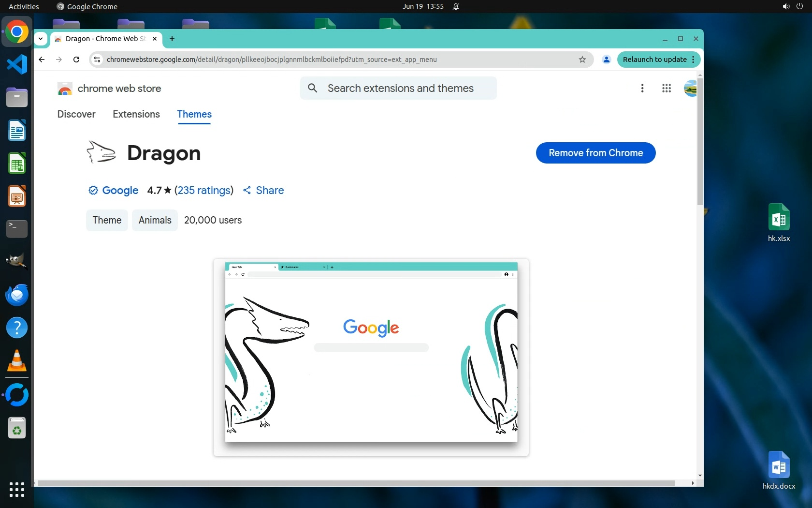Image resolution: width=812 pixels, height=508 pixels.
Task: Bookmark this page with the star icon
Action: (582, 60)
